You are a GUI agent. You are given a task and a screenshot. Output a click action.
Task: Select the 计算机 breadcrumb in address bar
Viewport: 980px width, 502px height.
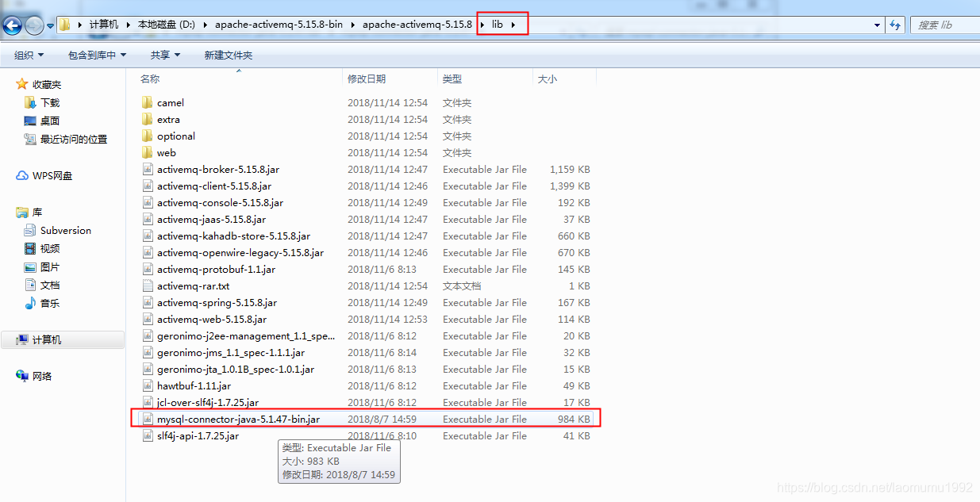103,25
